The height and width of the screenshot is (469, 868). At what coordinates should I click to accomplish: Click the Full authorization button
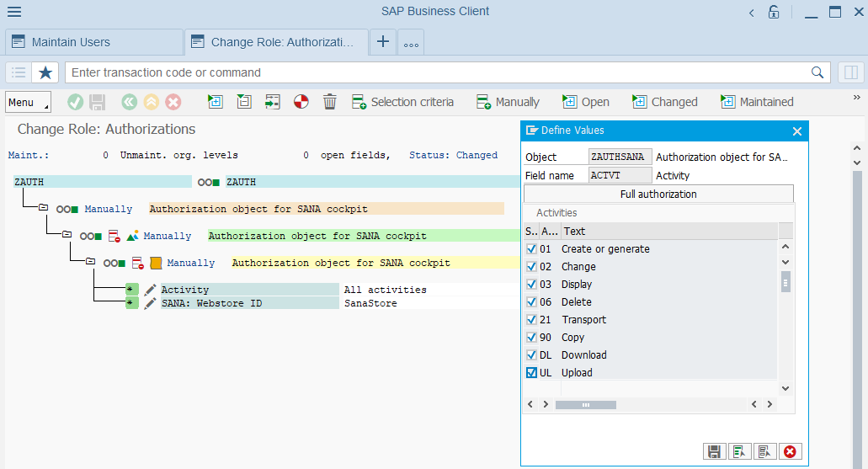coord(658,195)
